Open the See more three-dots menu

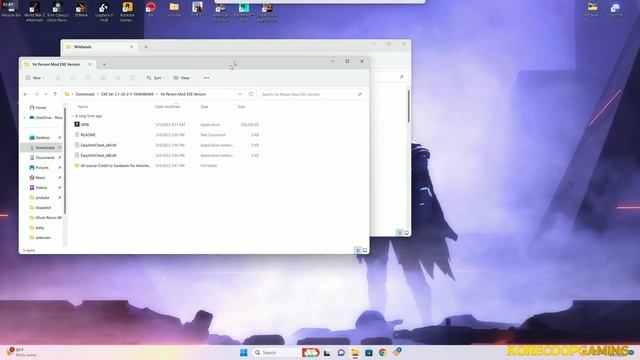click(x=207, y=78)
